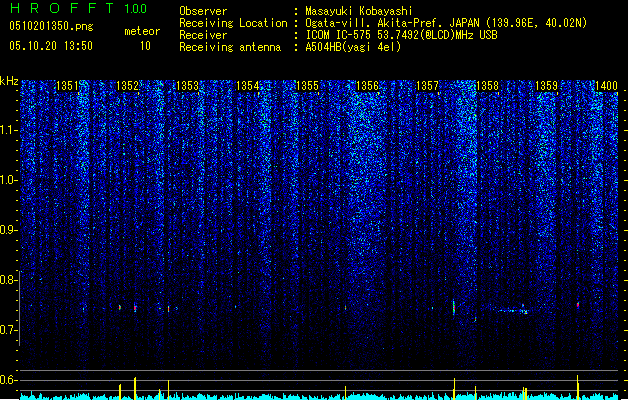
Task: Click the 1355 time marker
Action: click(x=307, y=86)
